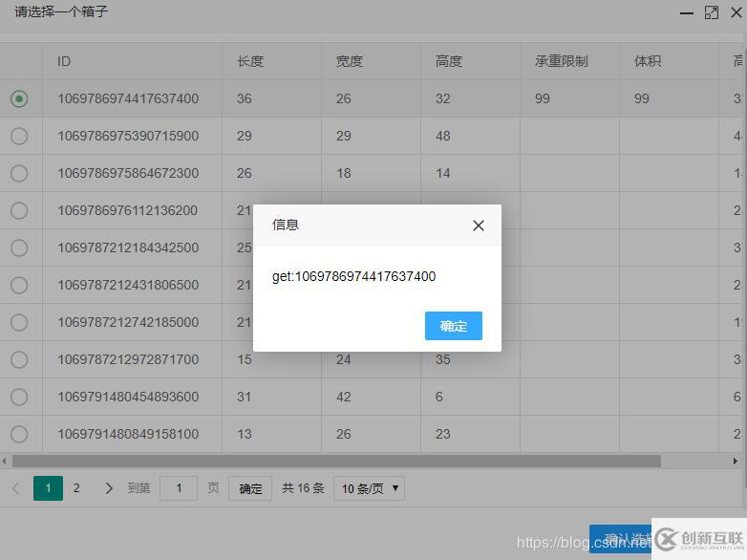
Task: Go to previous page arrow
Action: point(16,488)
